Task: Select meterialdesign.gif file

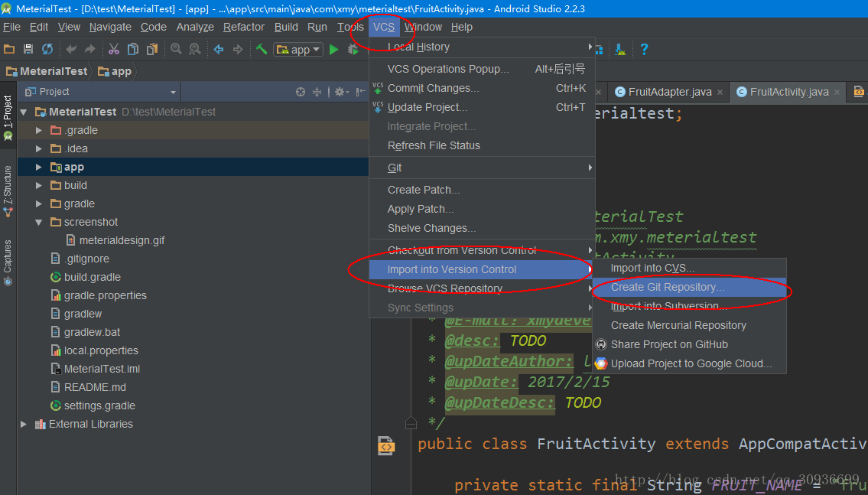Action: point(115,240)
